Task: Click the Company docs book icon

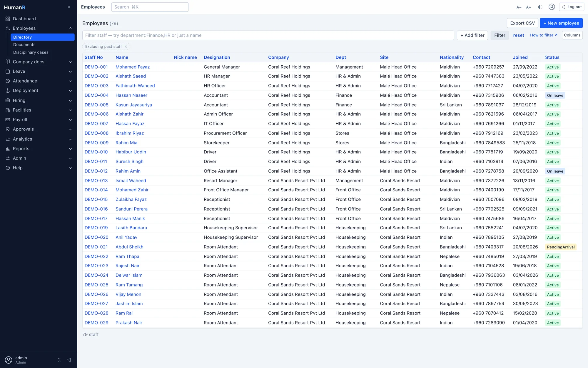Action: pyautogui.click(x=8, y=62)
